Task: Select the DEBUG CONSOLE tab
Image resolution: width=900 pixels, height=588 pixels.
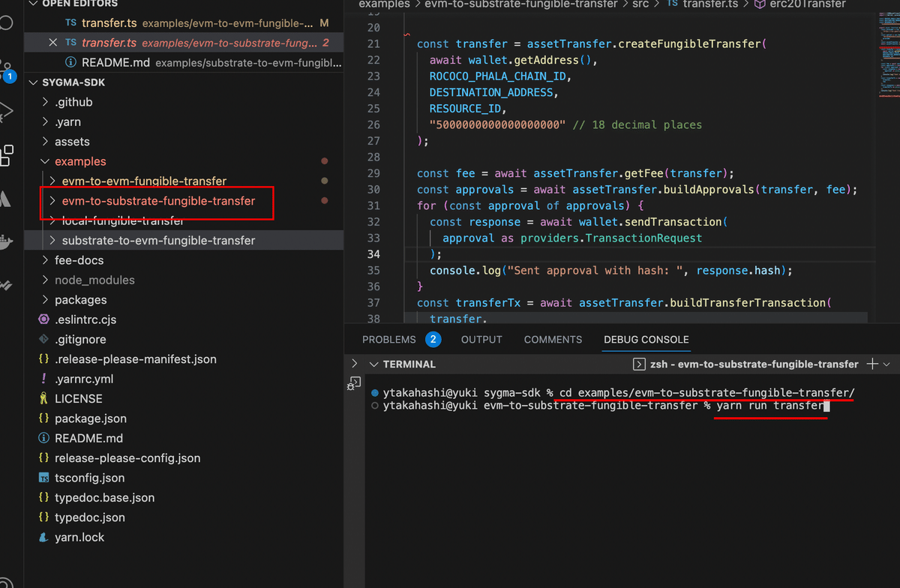Action: point(646,340)
